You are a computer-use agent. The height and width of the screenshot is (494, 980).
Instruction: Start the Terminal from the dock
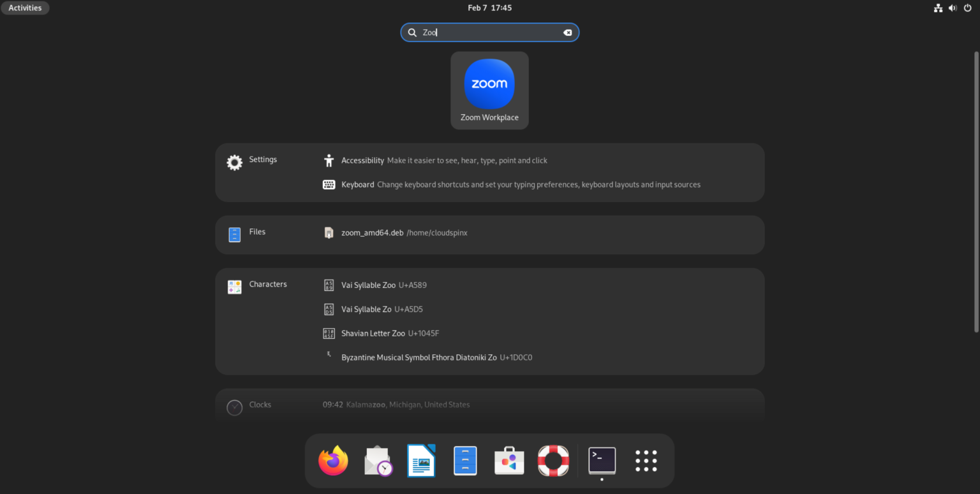(x=601, y=460)
